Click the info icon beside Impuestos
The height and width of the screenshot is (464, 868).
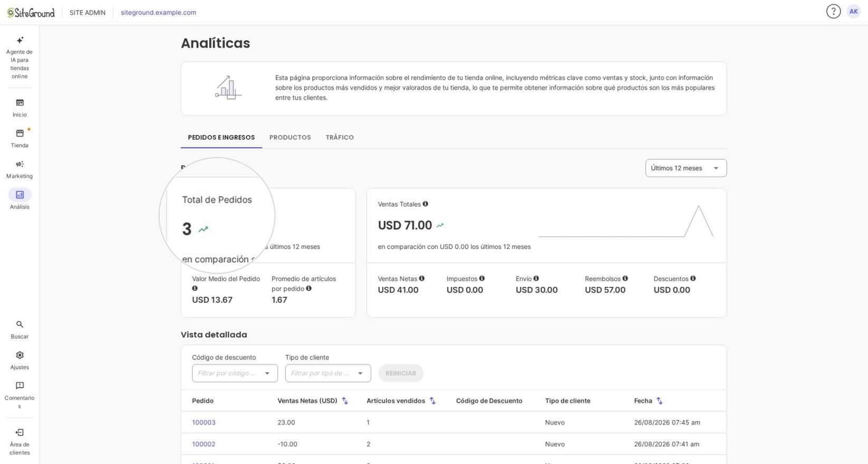(481, 278)
